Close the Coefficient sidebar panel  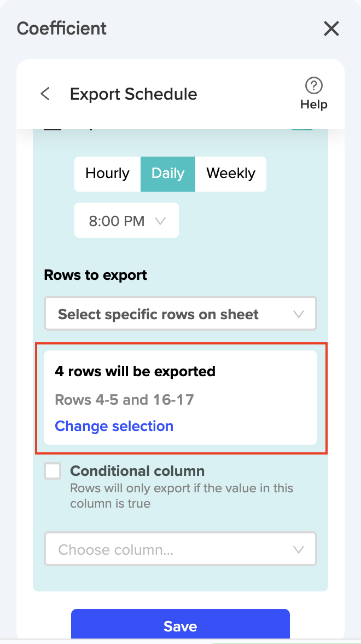331,28
